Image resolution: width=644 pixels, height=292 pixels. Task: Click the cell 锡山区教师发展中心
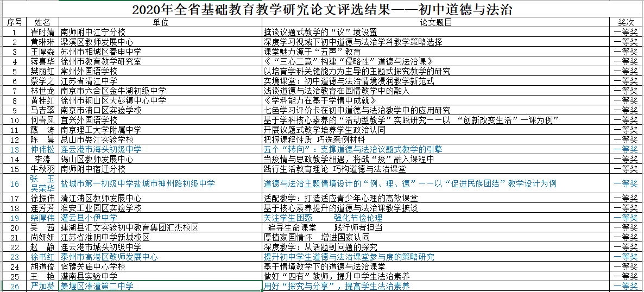[97, 159]
